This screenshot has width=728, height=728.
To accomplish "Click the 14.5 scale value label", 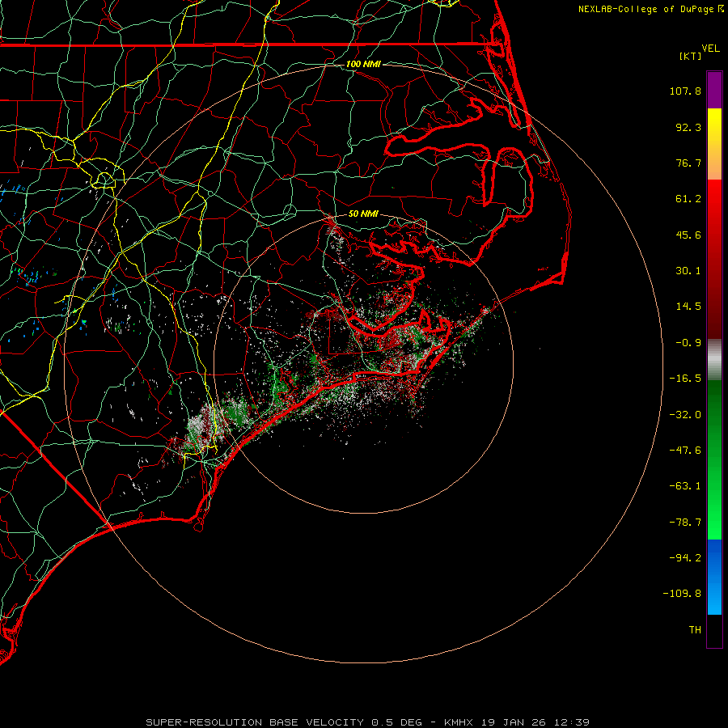I will (x=690, y=307).
